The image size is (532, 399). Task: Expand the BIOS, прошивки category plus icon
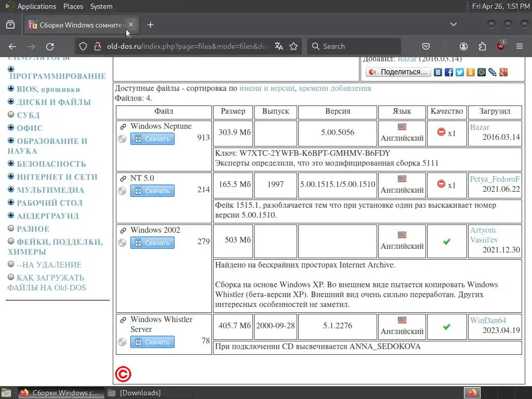click(x=11, y=88)
